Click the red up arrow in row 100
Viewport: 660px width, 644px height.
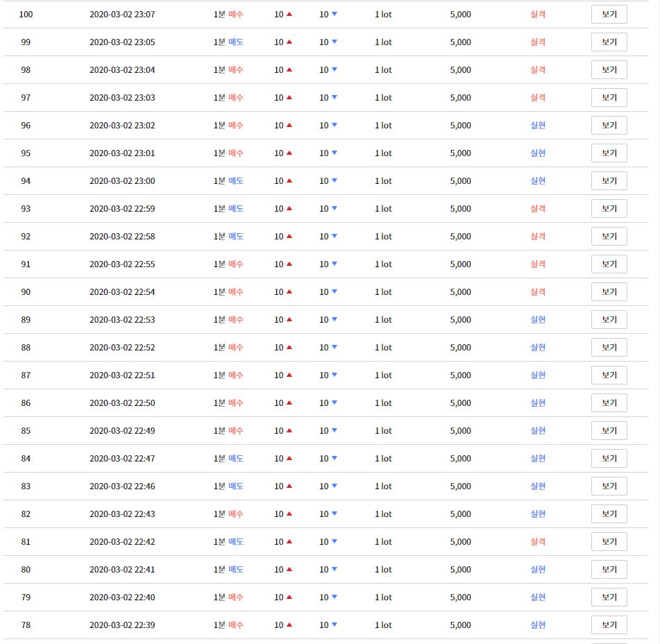pyautogui.click(x=289, y=15)
